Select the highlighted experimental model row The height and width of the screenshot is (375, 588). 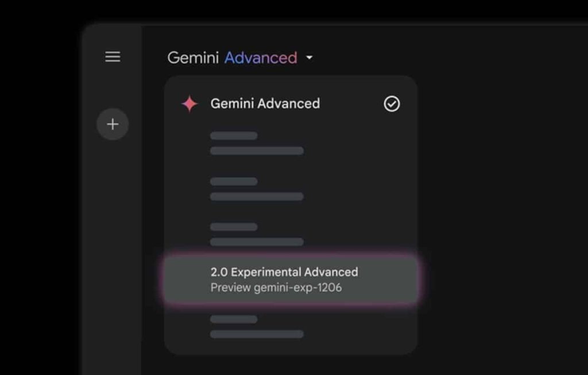point(285,279)
